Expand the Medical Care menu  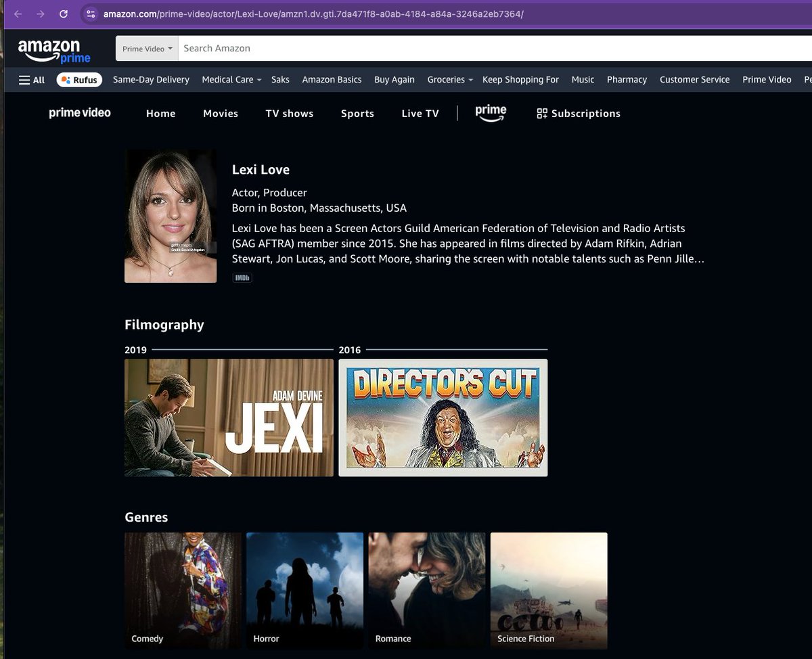231,80
